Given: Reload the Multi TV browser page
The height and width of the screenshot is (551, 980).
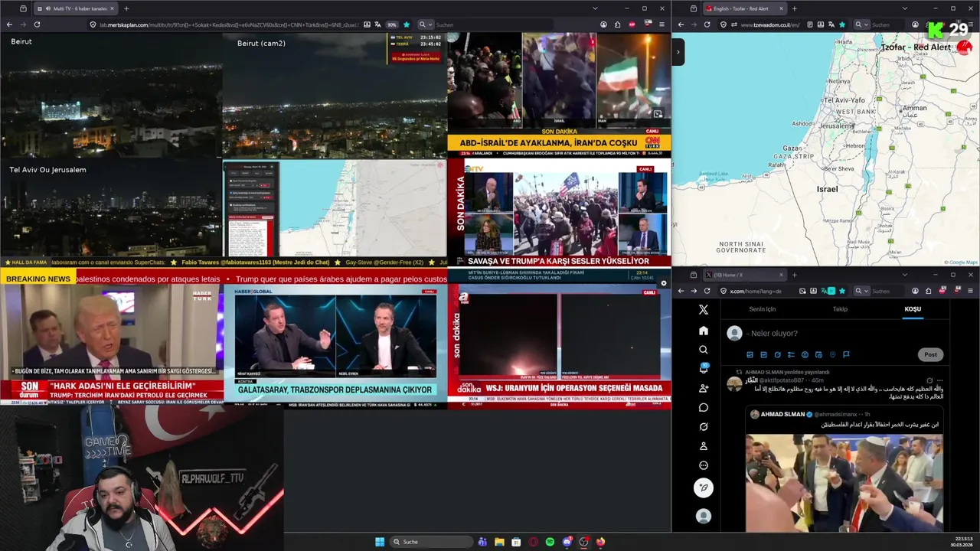Looking at the screenshot, I should (x=37, y=24).
